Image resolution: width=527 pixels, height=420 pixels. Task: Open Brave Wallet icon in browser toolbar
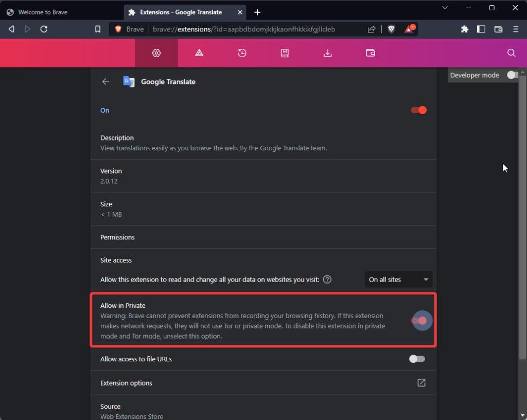click(498, 29)
